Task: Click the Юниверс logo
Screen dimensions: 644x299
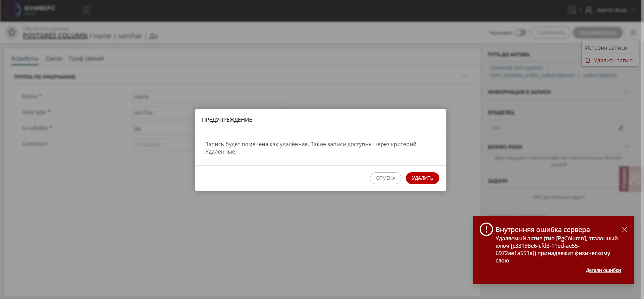Action: point(29,10)
